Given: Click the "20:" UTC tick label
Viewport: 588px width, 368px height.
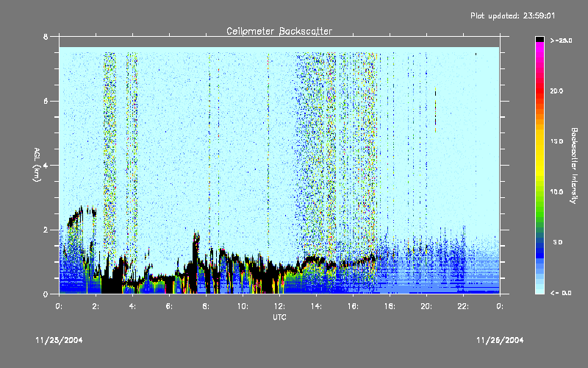Looking at the screenshot, I should coord(426,306).
